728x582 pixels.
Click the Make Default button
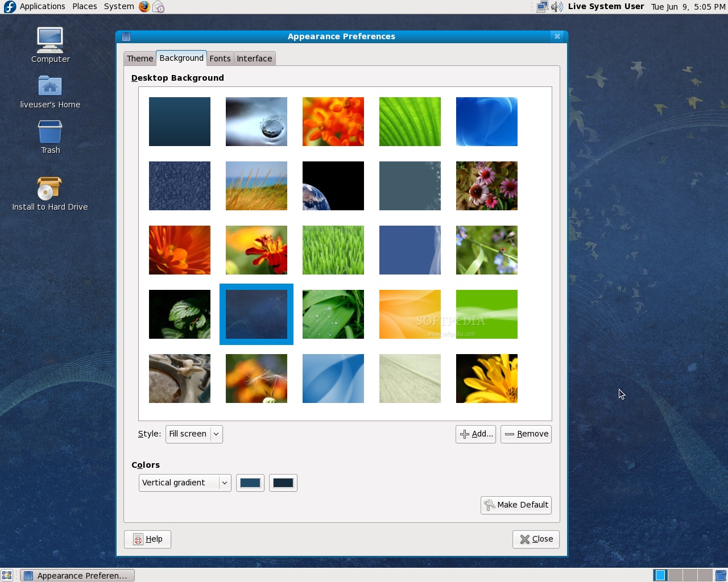click(x=516, y=505)
